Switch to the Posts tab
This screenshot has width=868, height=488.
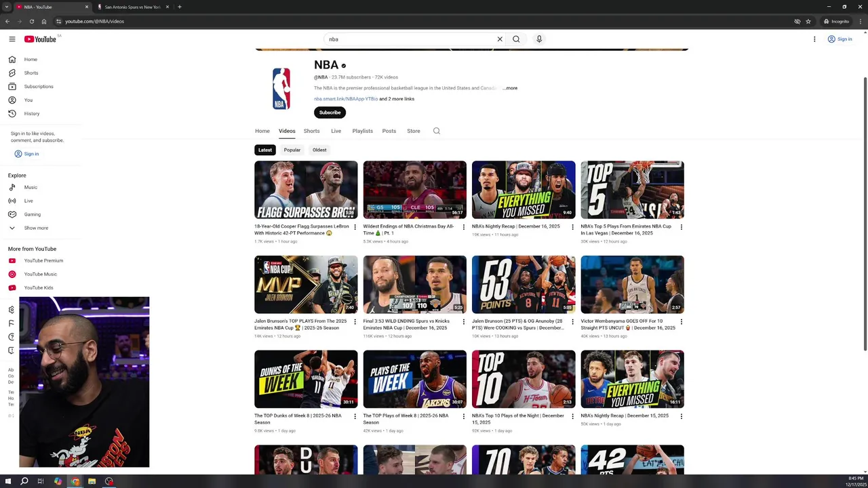pyautogui.click(x=389, y=131)
